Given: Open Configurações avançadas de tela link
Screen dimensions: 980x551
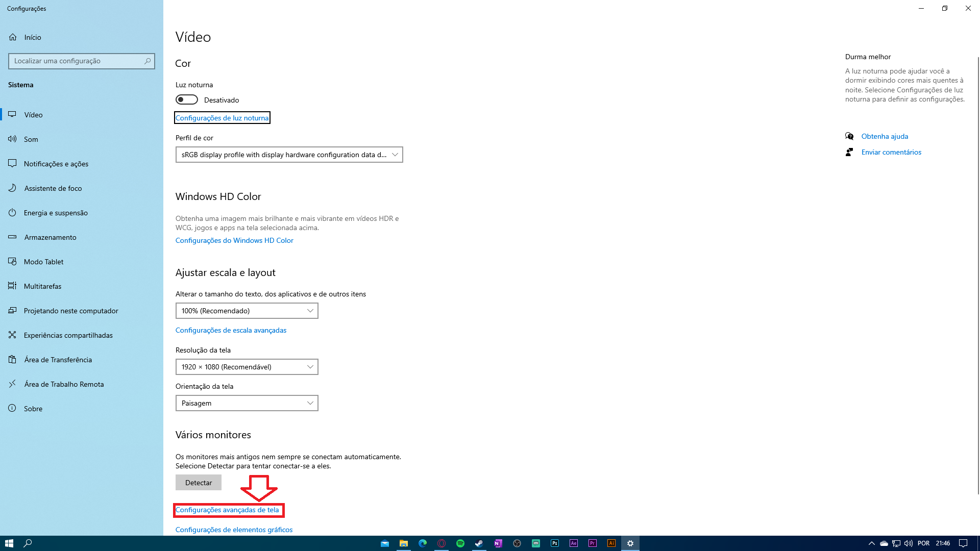Looking at the screenshot, I should tap(227, 510).
